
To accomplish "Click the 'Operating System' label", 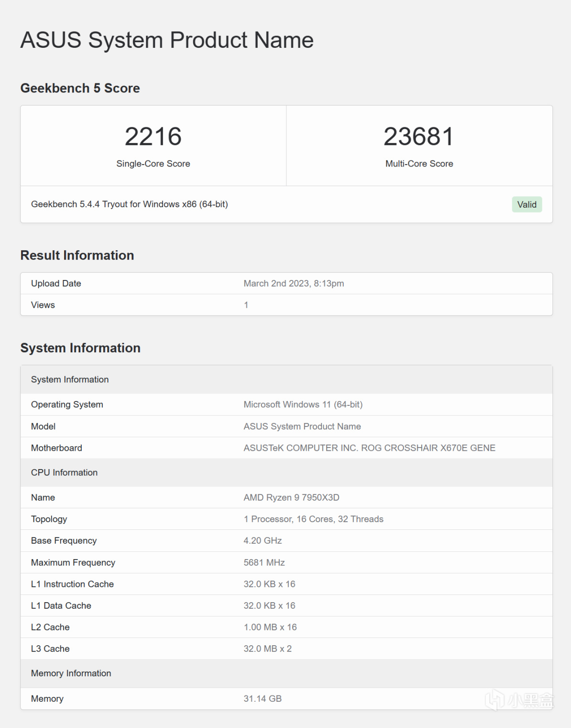I will [x=67, y=404].
